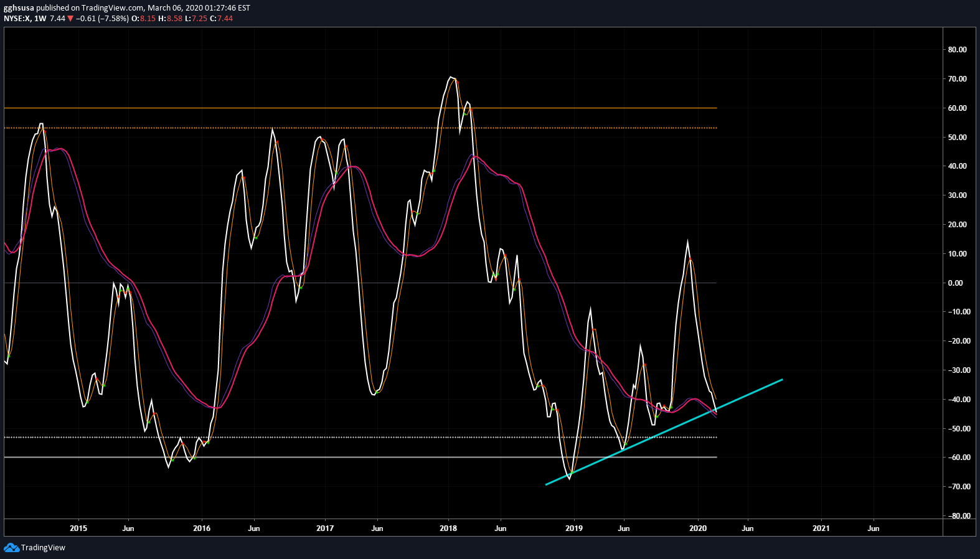980x559 pixels.
Task: Click the oscillator peak near 14 before 2020
Action: coord(687,242)
